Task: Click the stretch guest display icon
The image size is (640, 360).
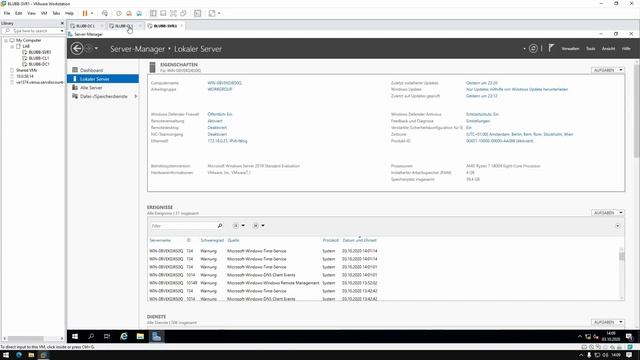Action: (212, 13)
